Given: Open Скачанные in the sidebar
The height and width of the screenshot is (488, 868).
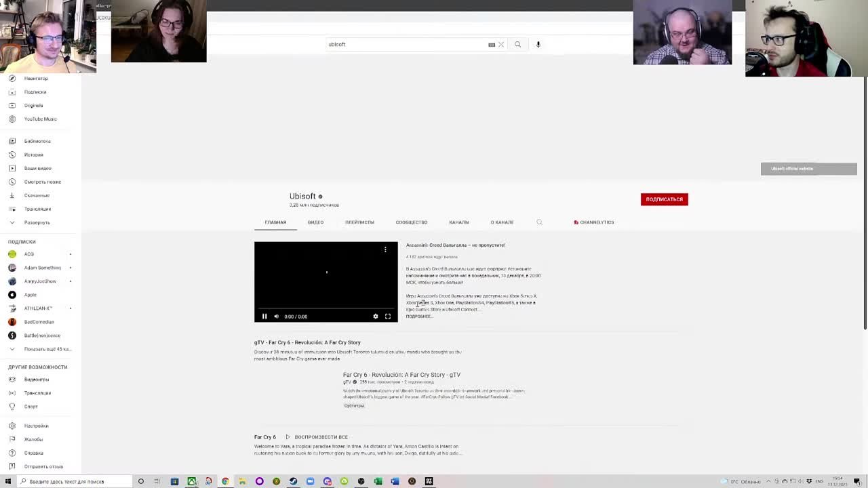Looking at the screenshot, I should coord(37,195).
